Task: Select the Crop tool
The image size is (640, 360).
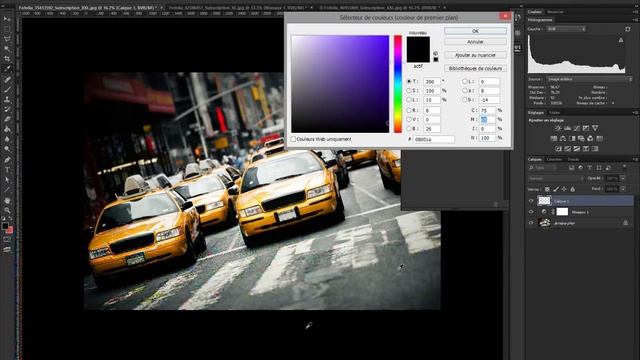Action: tap(7, 59)
